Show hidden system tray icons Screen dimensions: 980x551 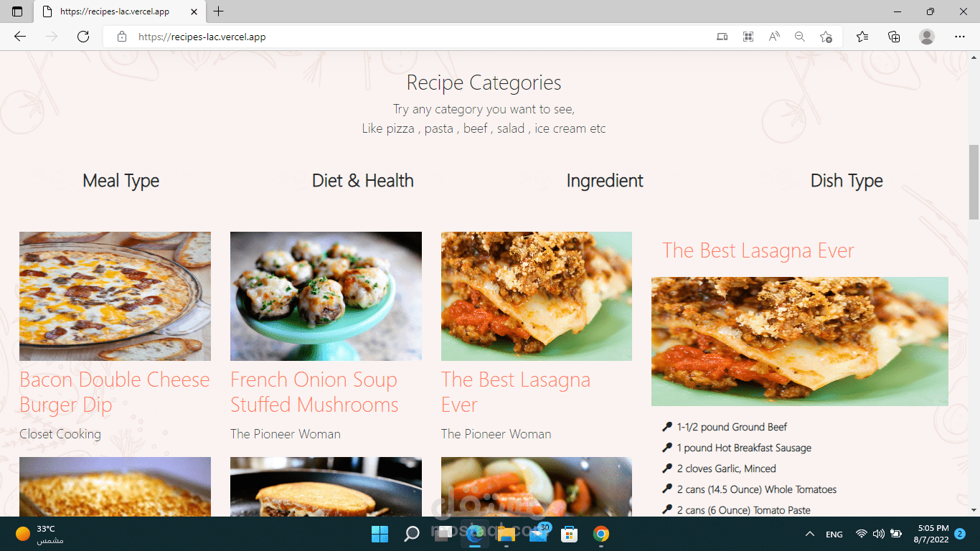810,534
